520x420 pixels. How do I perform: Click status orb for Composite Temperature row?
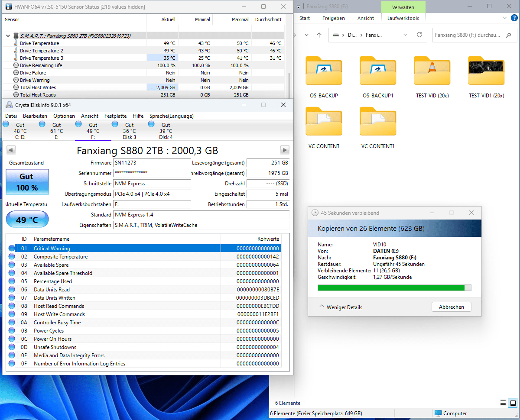[12, 257]
